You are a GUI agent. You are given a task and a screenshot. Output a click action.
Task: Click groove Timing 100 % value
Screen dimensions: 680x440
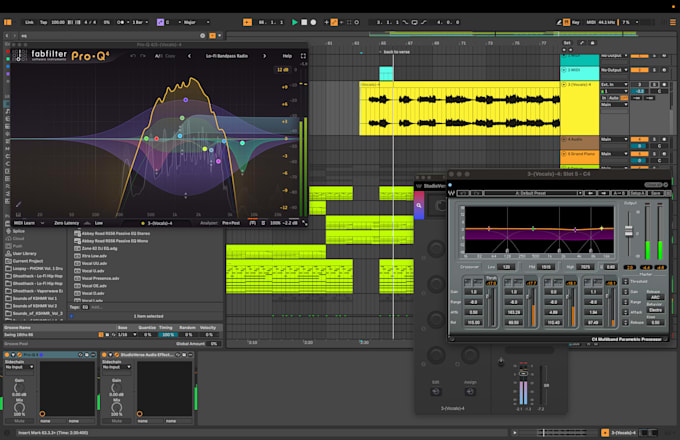coord(168,335)
